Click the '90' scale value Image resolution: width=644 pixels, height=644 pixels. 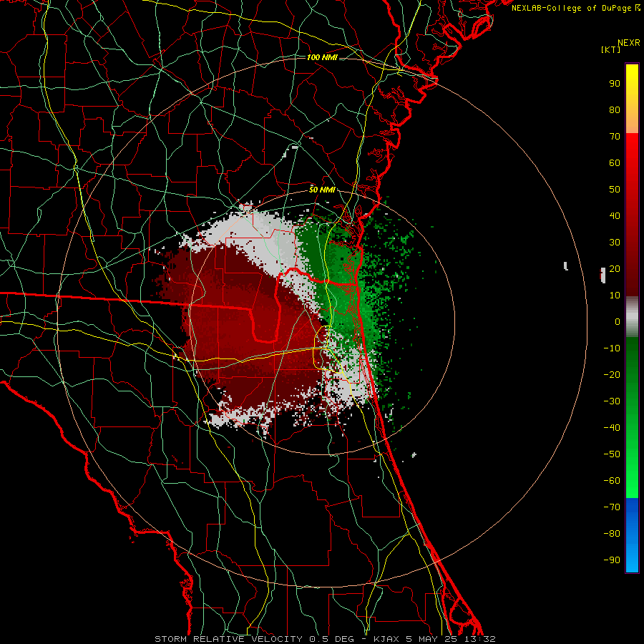(615, 84)
